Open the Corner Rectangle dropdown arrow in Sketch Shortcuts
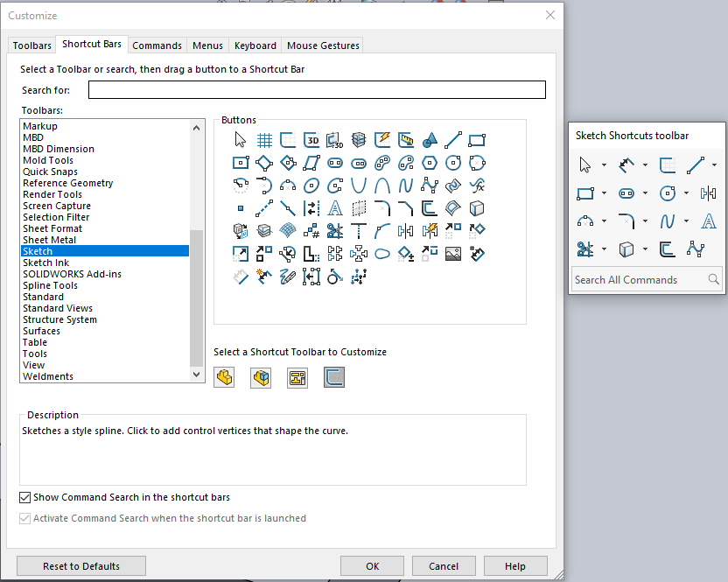This screenshot has height=582, width=728. (604, 193)
